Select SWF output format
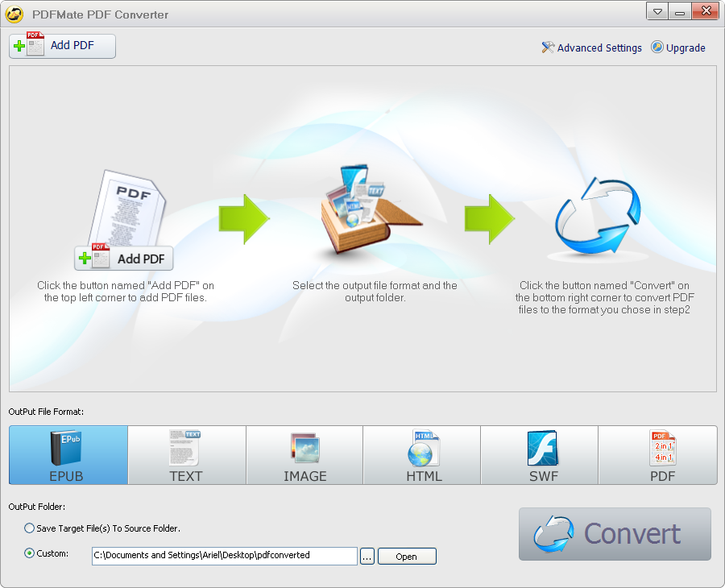The width and height of the screenshot is (725, 588). point(540,455)
